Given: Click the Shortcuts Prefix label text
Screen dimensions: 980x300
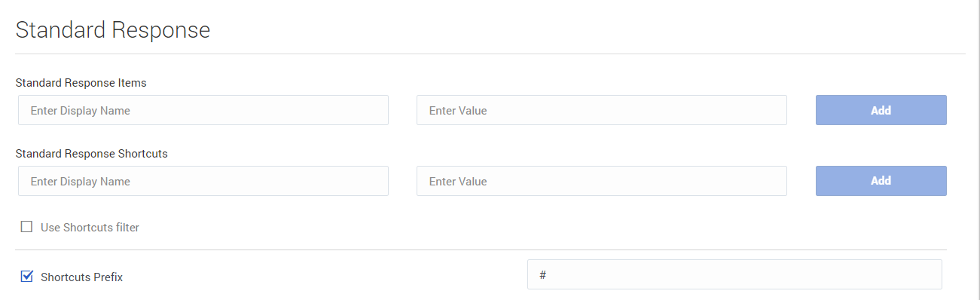Looking at the screenshot, I should tap(81, 277).
